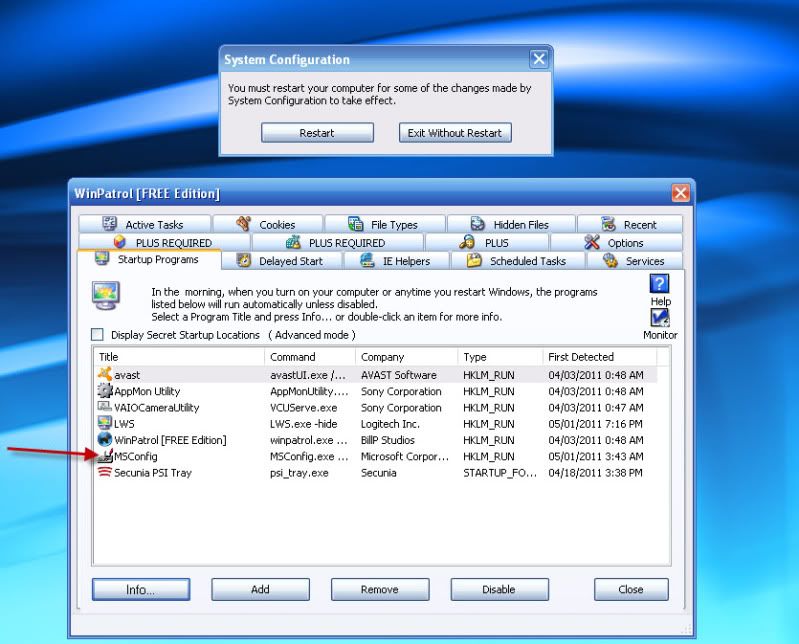Sort list by Command column header
The width and height of the screenshot is (799, 644).
(310, 357)
